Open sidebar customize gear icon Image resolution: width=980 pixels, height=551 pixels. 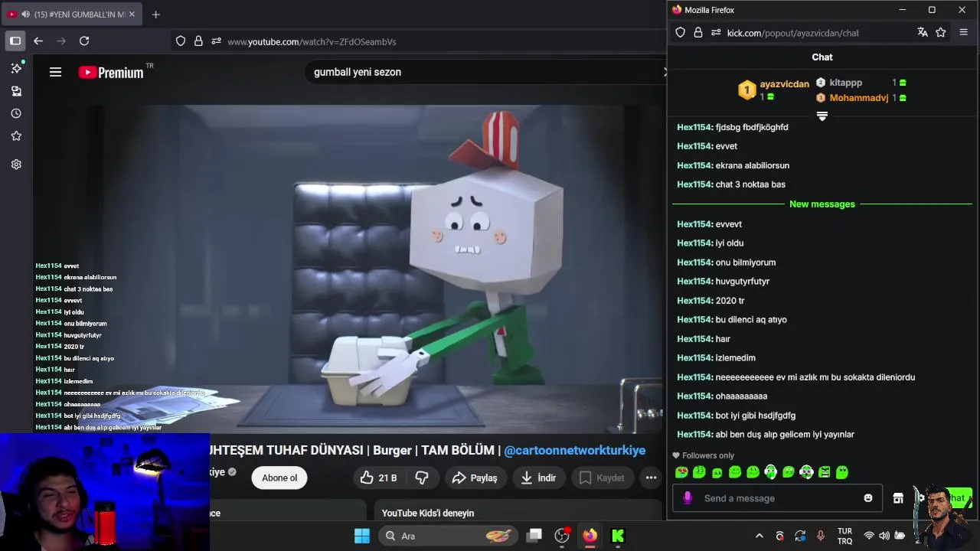pyautogui.click(x=16, y=164)
